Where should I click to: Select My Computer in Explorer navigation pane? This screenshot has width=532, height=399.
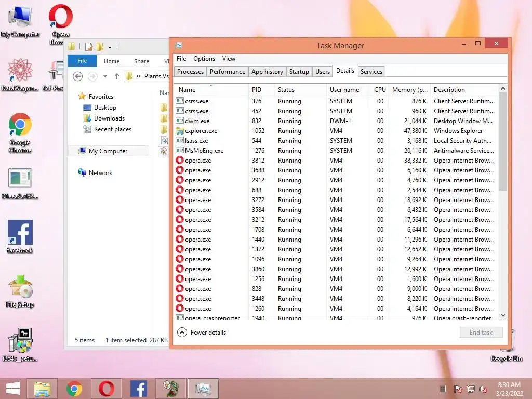(109, 151)
